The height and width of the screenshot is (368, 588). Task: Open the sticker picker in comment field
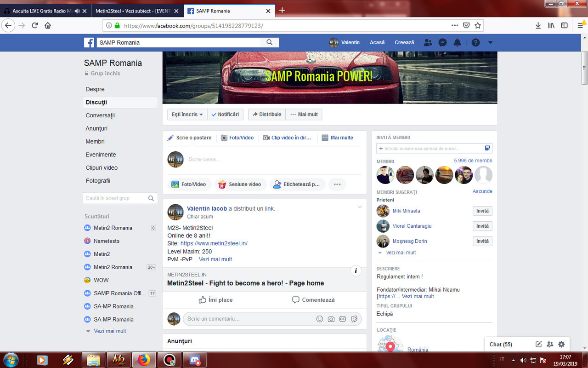pyautogui.click(x=354, y=318)
